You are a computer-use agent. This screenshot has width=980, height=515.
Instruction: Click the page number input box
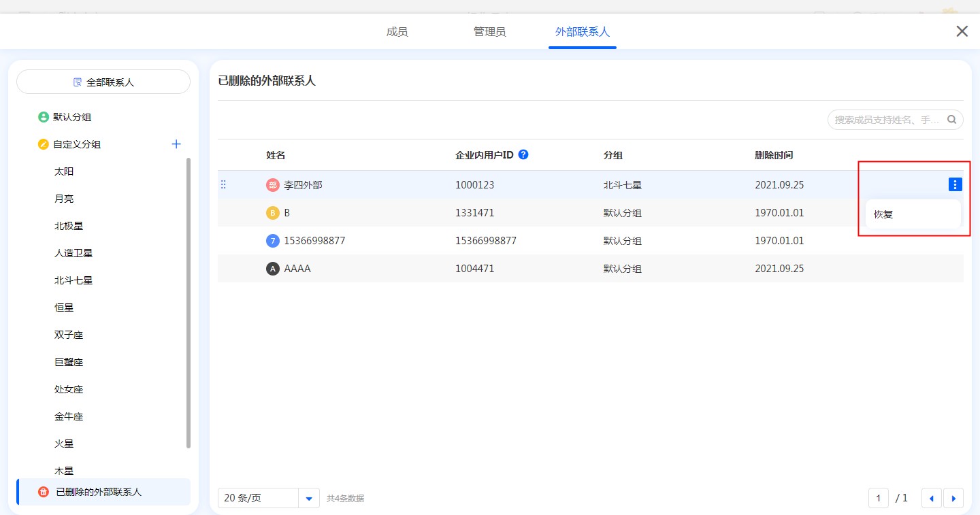(878, 498)
